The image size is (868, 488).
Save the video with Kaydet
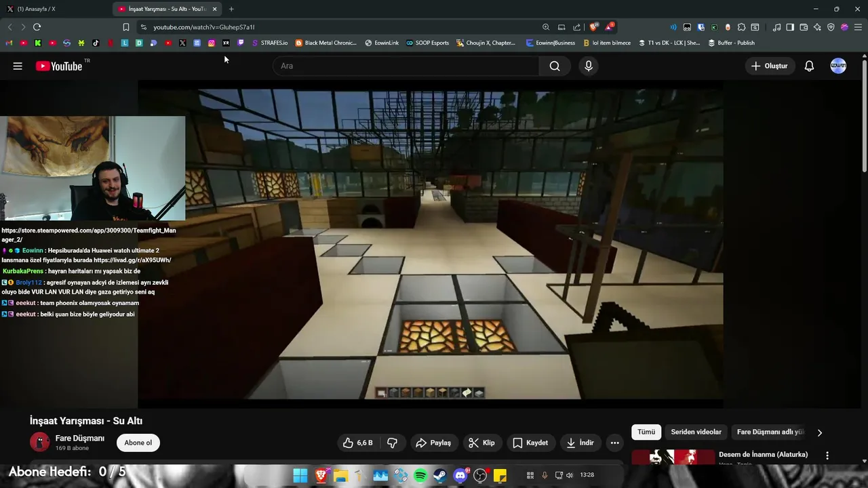(x=530, y=443)
